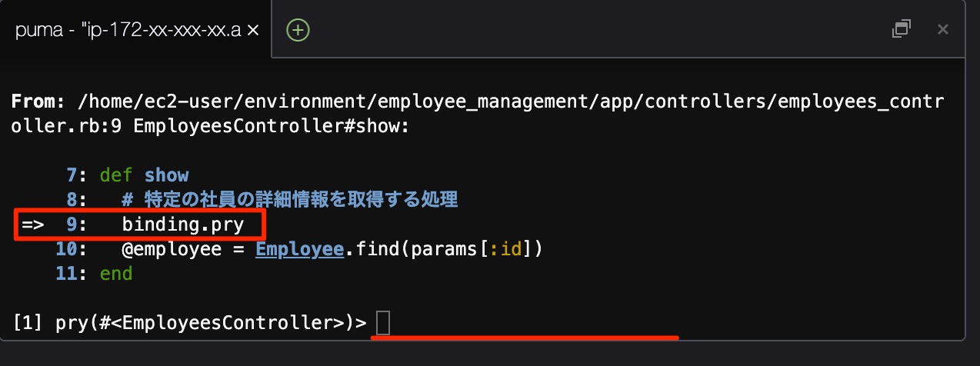Click the => current line arrow marker
Image resolution: width=980 pixels, height=366 pixels.
click(x=32, y=225)
